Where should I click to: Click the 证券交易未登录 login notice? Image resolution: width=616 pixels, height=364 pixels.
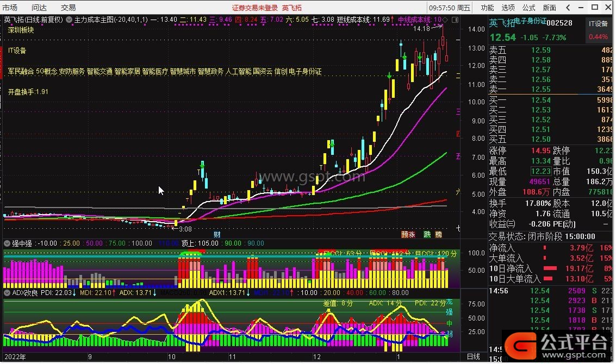point(254,8)
